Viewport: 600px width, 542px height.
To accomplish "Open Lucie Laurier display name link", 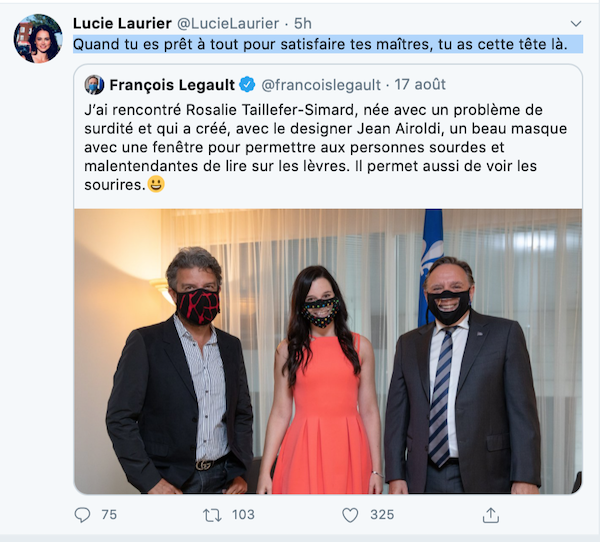I will click(122, 23).
